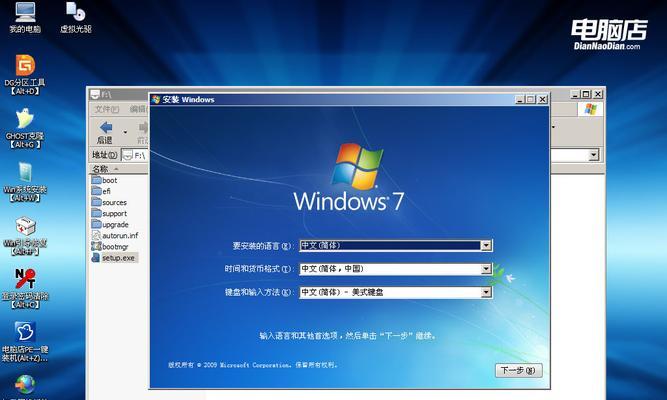The height and width of the screenshot is (400, 667).
Task: Select the boot folder
Action: [110, 181]
